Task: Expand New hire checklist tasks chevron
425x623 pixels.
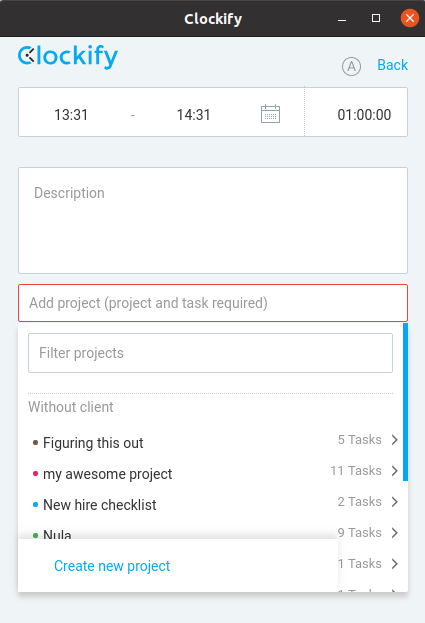Action: (394, 502)
